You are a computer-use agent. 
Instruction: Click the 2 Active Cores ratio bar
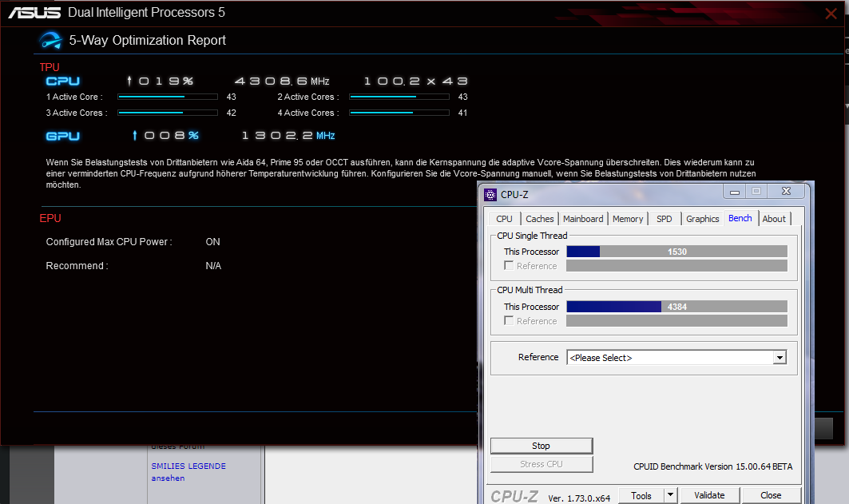click(399, 97)
